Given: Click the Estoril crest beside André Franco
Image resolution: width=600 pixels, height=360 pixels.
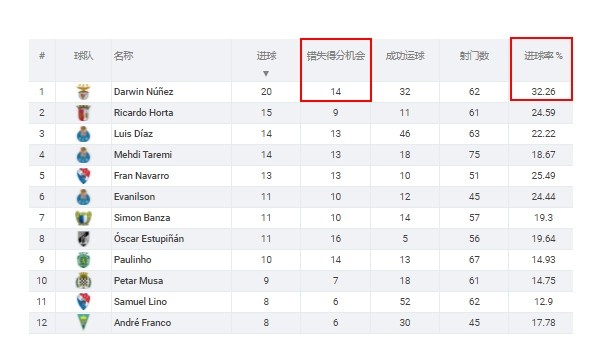Looking at the screenshot, I should pyautogui.click(x=83, y=323).
